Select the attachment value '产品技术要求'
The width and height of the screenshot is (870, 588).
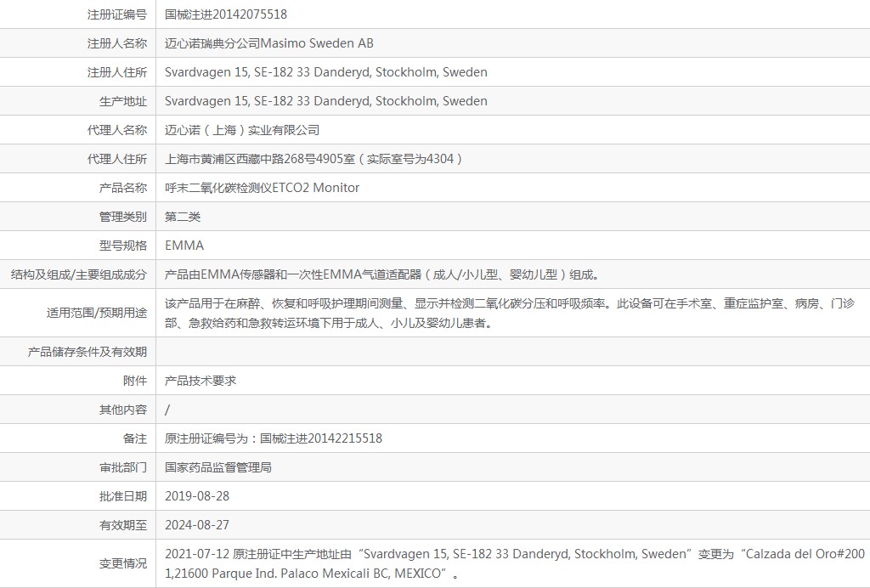[x=201, y=381]
